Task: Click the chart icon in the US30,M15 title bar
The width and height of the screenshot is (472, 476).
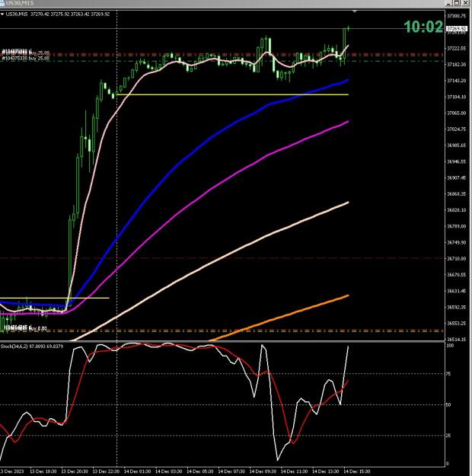Action: [x=2, y=3]
